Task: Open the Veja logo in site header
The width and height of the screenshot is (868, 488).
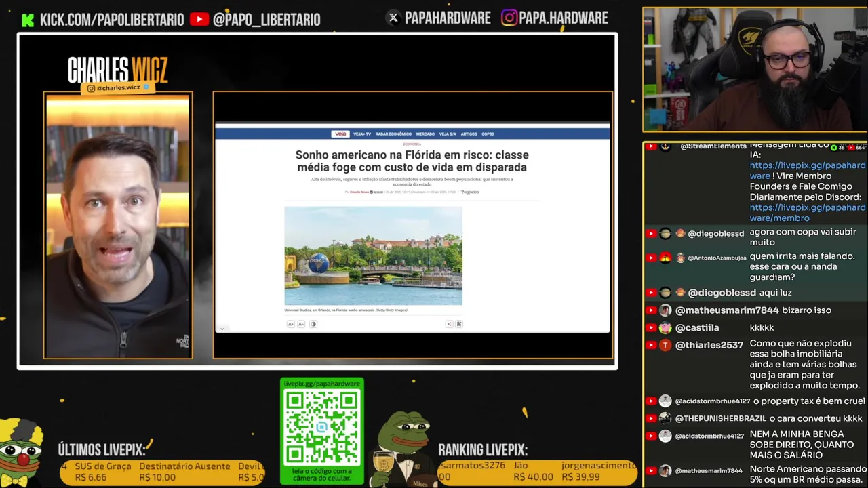Action: [x=340, y=134]
